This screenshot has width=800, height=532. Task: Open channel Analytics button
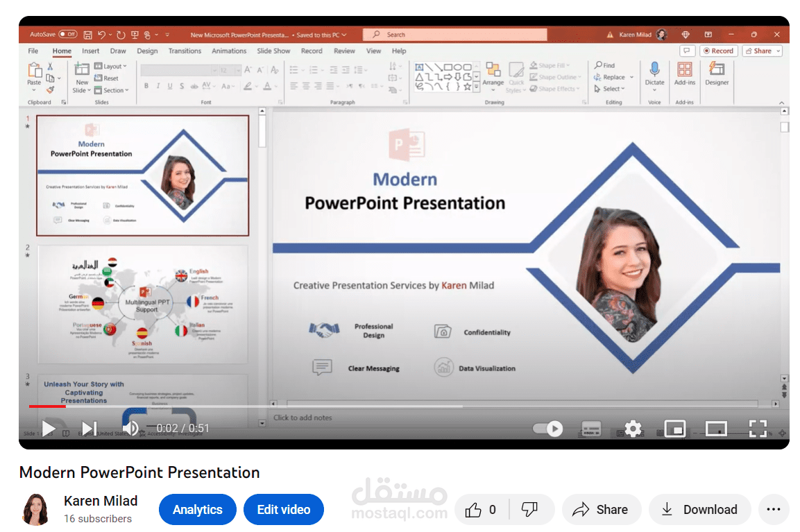tap(198, 510)
